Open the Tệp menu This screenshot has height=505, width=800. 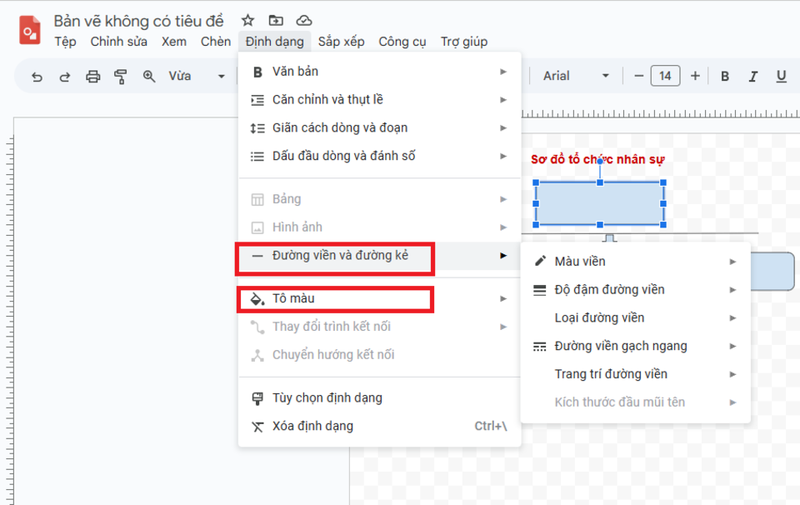tap(65, 42)
